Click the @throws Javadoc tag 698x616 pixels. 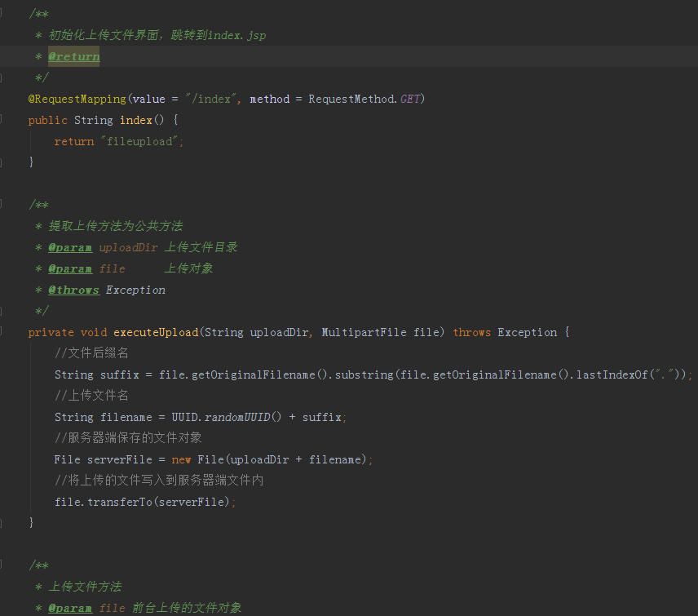coord(73,290)
